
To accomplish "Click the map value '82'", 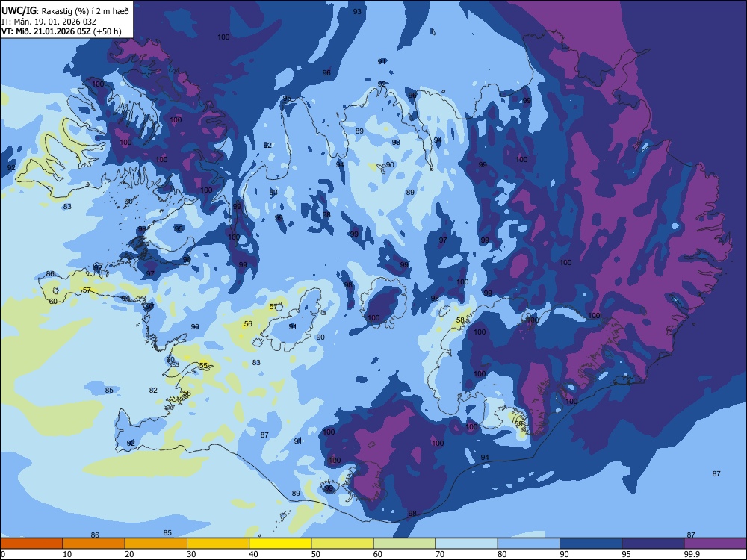I will (153, 390).
